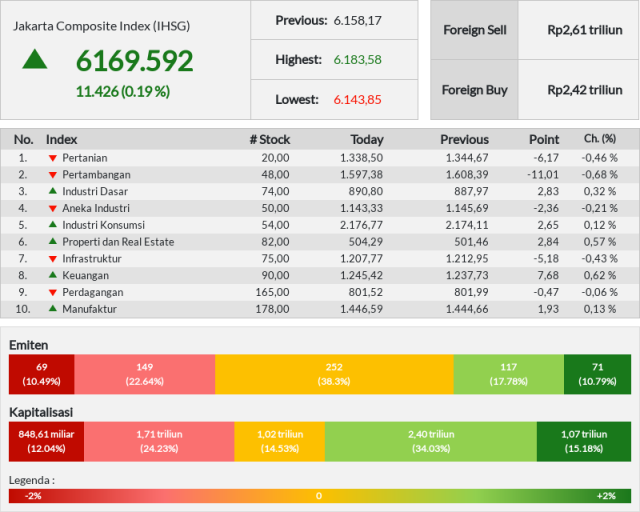Screen dimensions: 640x512
Task: Click the Pertambangan index name
Action: pos(96,175)
